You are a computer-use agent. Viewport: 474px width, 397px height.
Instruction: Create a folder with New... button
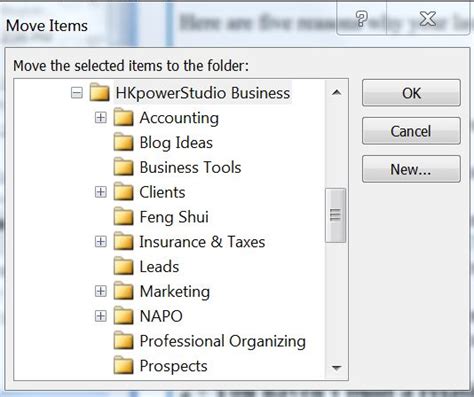[x=411, y=169]
